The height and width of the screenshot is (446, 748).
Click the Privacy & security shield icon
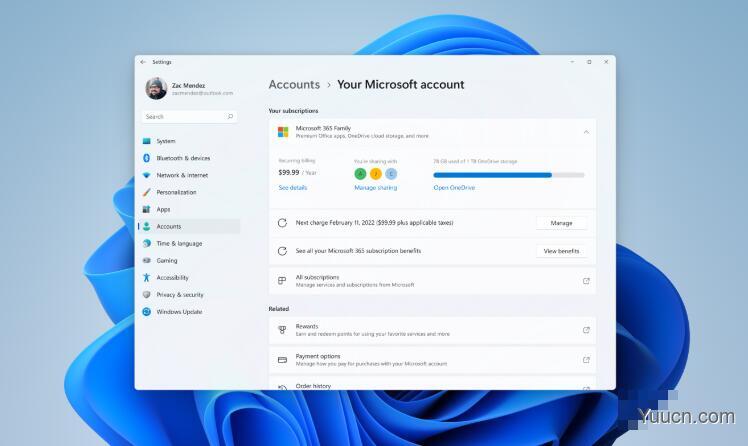click(146, 295)
